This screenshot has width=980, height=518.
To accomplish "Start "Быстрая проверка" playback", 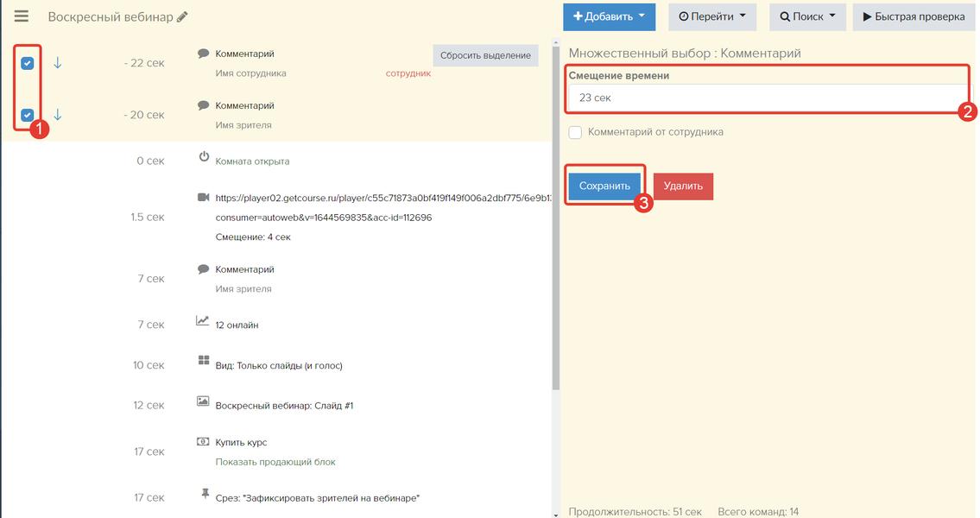I will tap(914, 16).
